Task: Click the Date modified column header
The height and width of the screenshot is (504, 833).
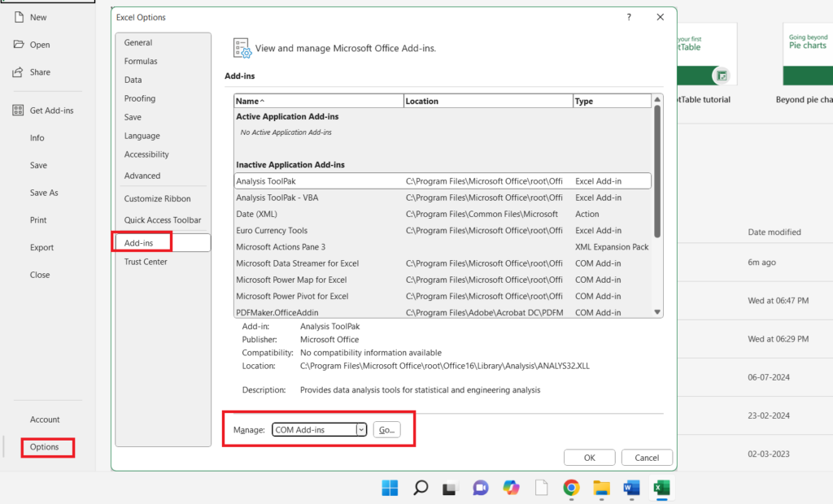Action: click(x=774, y=232)
